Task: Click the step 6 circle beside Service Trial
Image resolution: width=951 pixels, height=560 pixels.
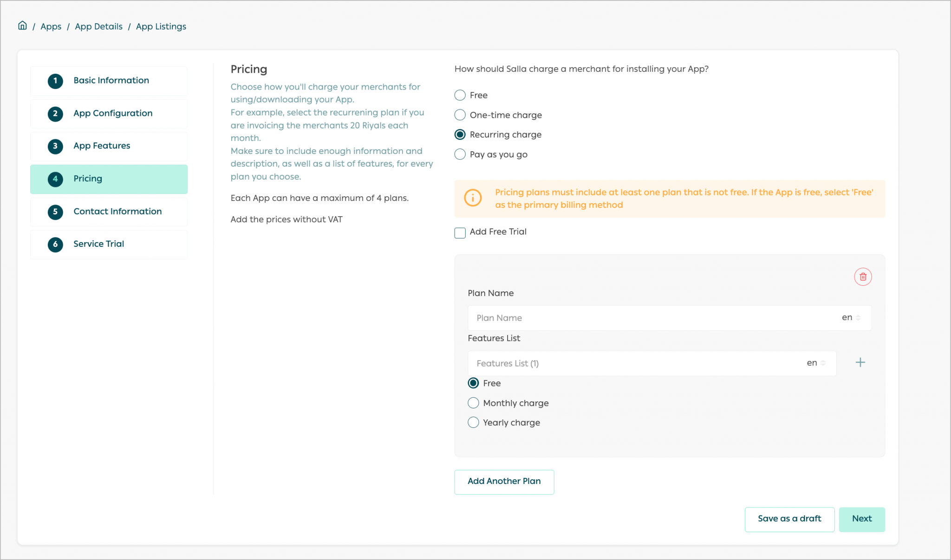Action: point(55,245)
